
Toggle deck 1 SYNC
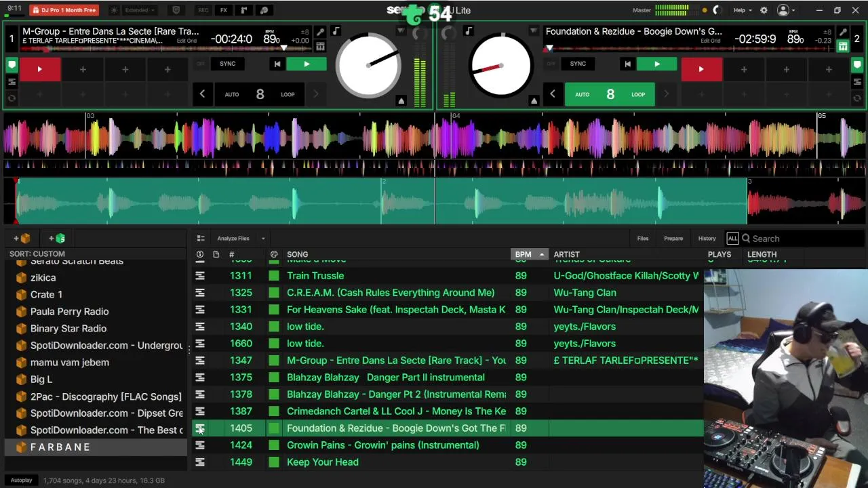coord(227,64)
